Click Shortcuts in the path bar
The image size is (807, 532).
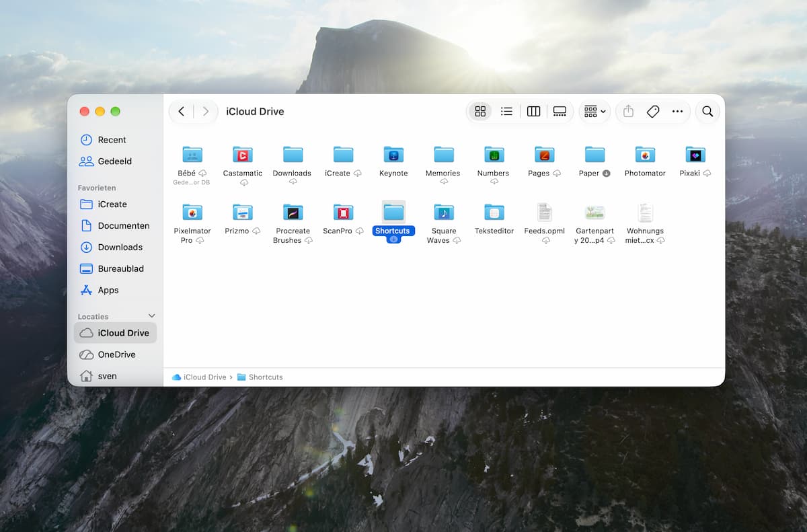[x=260, y=377]
